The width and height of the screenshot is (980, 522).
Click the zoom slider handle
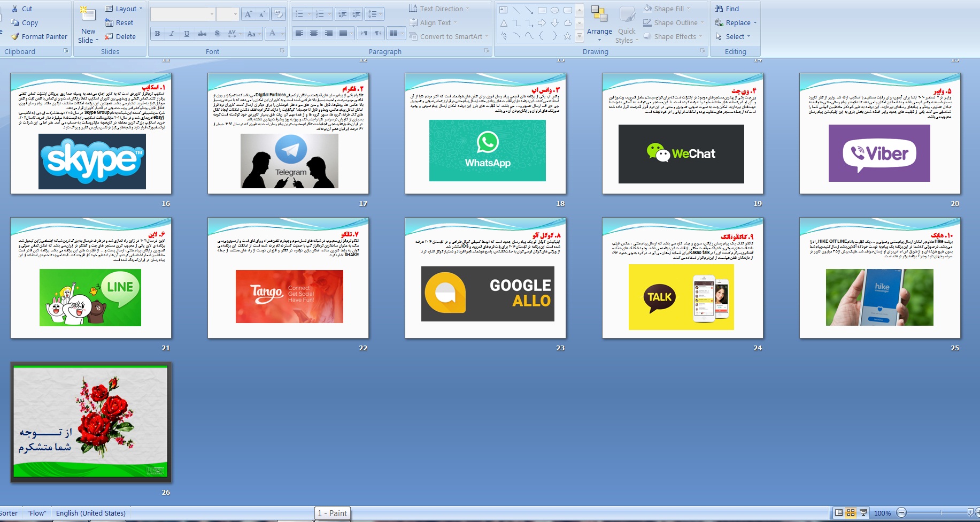[x=971, y=513]
